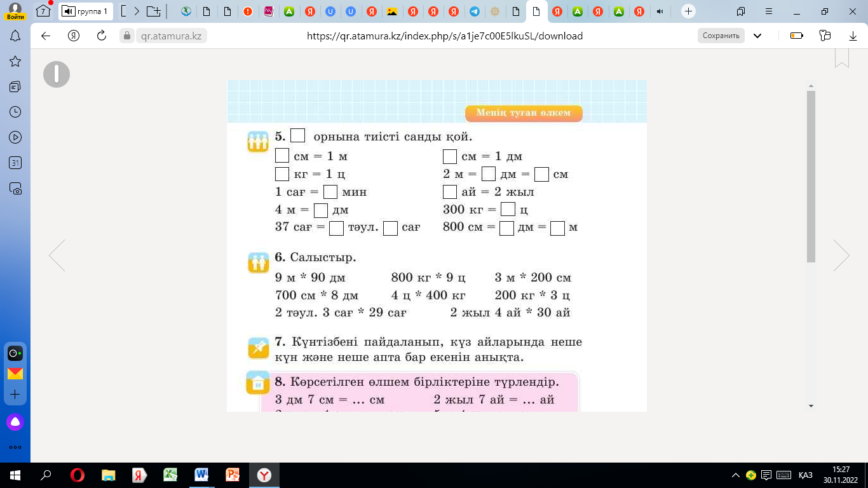The image size is (868, 488).
Task: Open Opera from the taskbar
Action: [78, 475]
